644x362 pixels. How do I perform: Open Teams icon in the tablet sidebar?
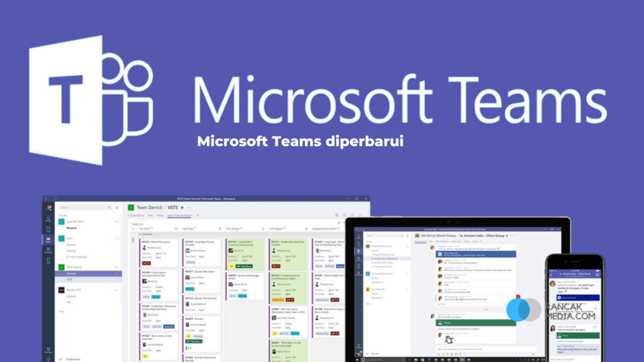(358, 251)
